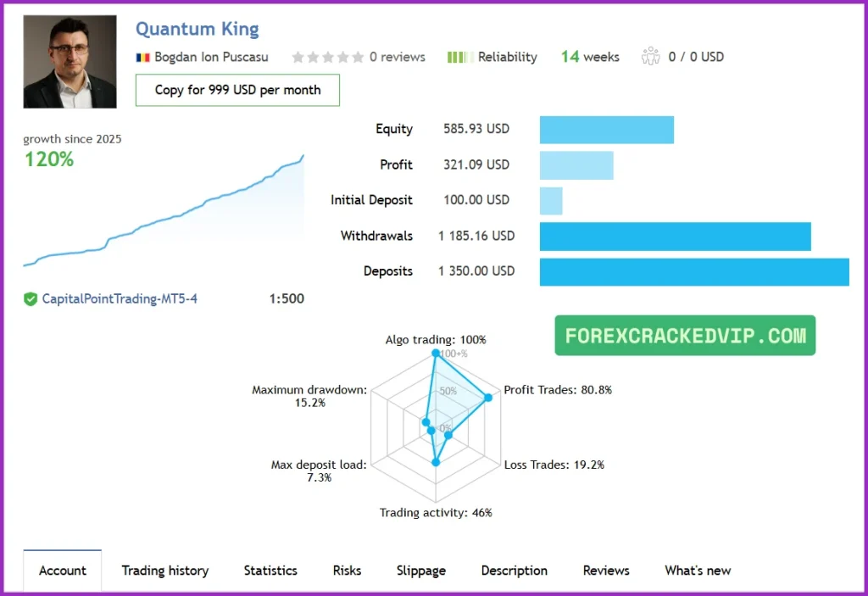
Task: Click the Romanian flag icon
Action: click(143, 57)
